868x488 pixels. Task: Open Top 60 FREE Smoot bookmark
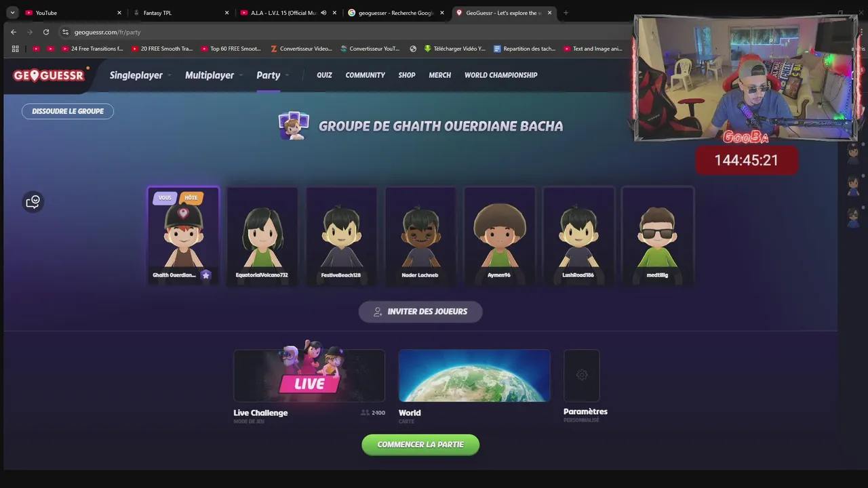click(x=231, y=49)
